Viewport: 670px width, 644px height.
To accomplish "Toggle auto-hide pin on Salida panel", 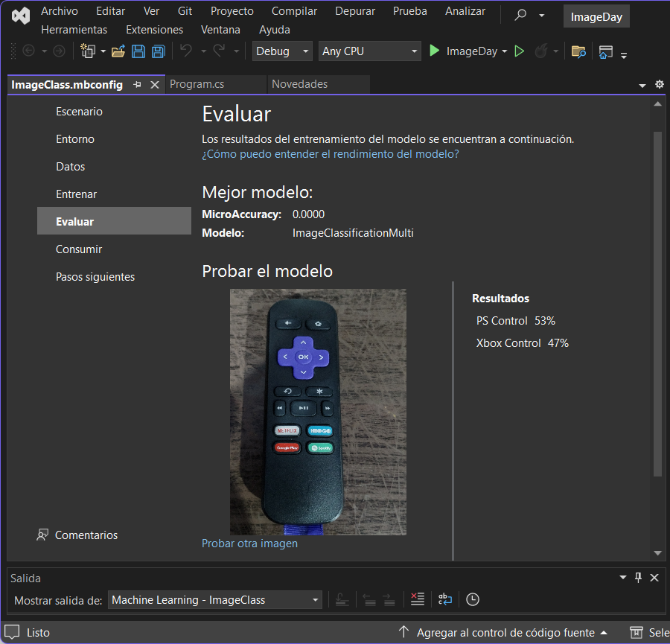I will tap(639, 578).
